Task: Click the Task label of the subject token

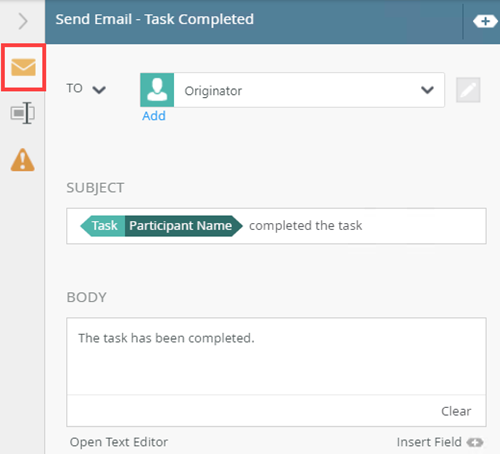Action: (x=104, y=226)
